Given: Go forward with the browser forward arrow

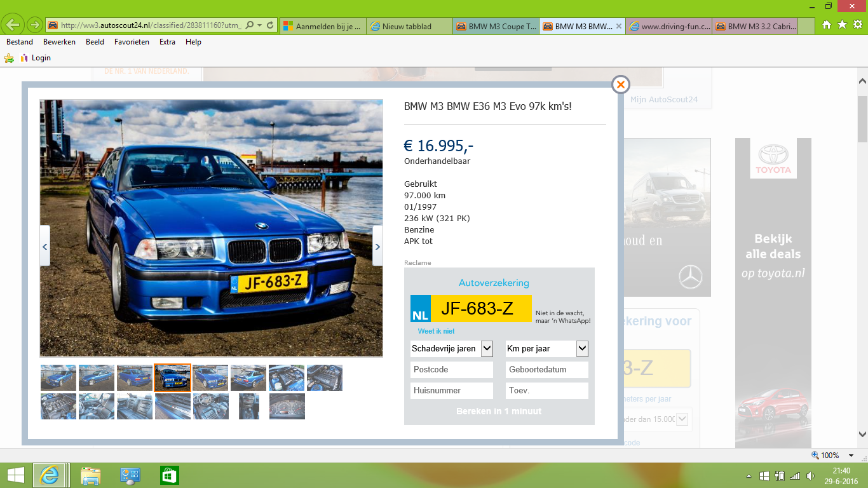Looking at the screenshot, I should (34, 25).
